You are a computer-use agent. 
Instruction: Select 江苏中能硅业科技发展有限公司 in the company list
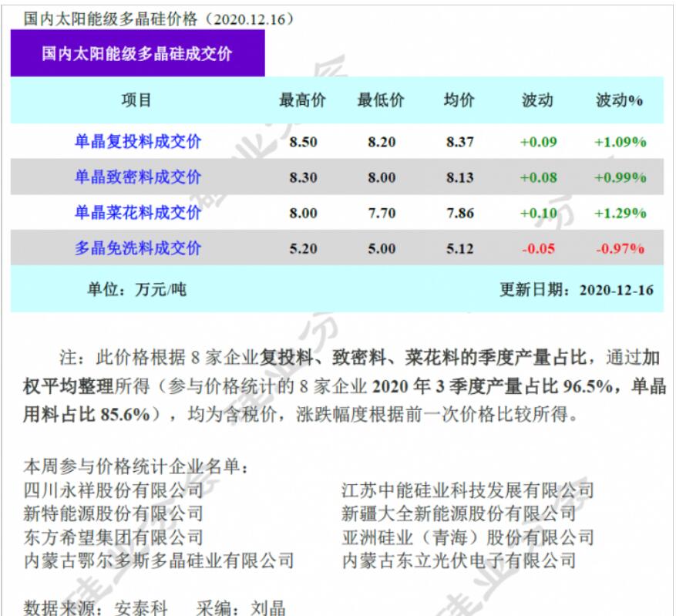click(x=468, y=490)
